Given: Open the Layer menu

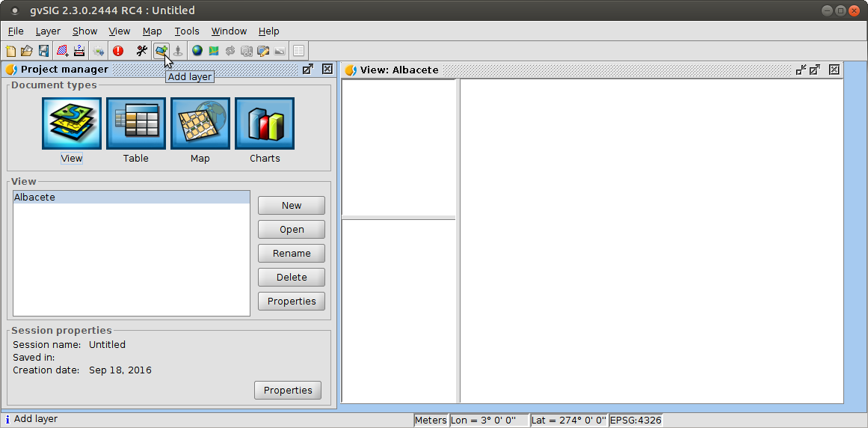Looking at the screenshot, I should tap(48, 31).
